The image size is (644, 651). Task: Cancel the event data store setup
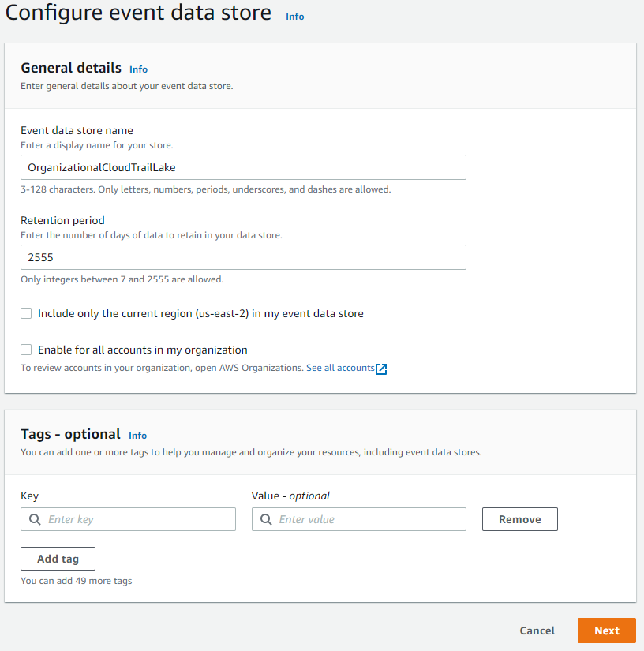(x=537, y=630)
